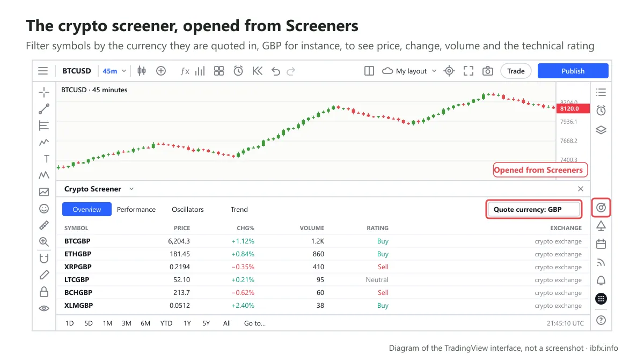Screen dimensions: 644x362
Task: Open chart settings target icon in toolbar
Action: (x=450, y=71)
